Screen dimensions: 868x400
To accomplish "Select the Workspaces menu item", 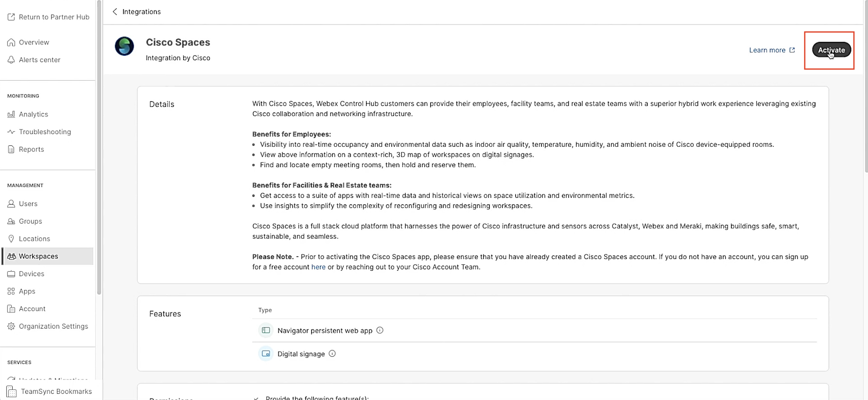I will tap(47, 256).
